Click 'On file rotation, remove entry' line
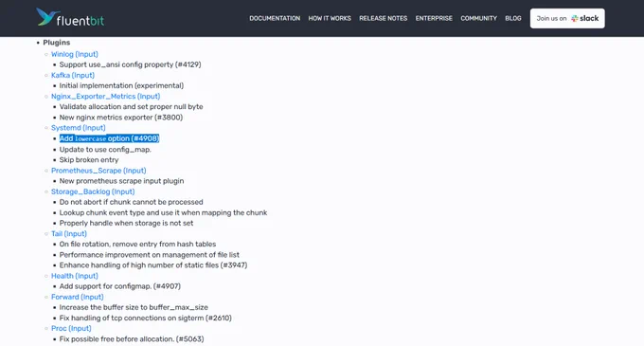 137,244
